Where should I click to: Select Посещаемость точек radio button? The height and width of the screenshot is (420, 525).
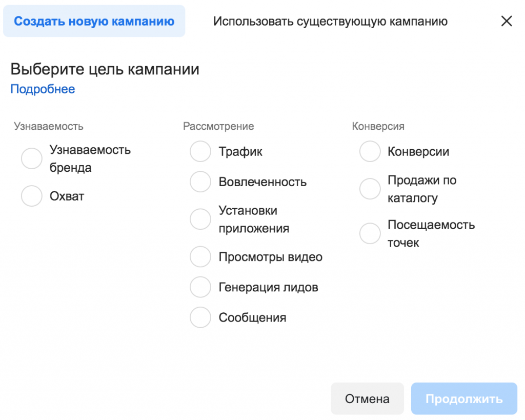[370, 233]
